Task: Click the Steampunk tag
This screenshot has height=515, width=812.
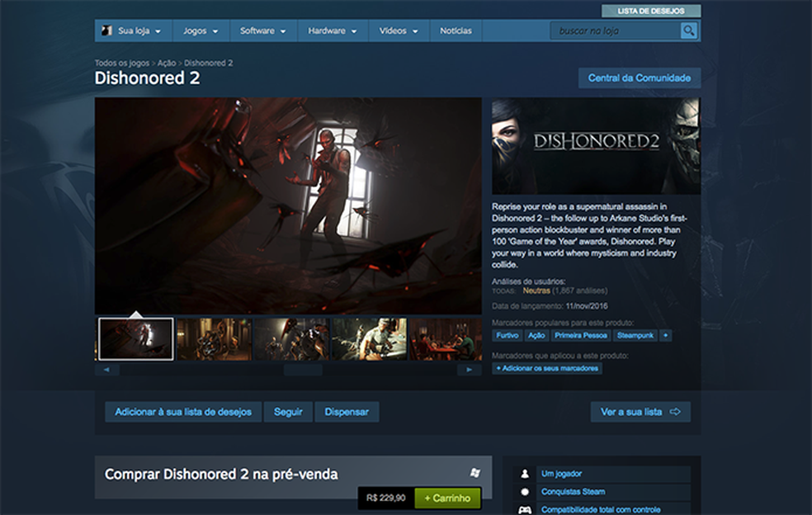Action: 635,336
